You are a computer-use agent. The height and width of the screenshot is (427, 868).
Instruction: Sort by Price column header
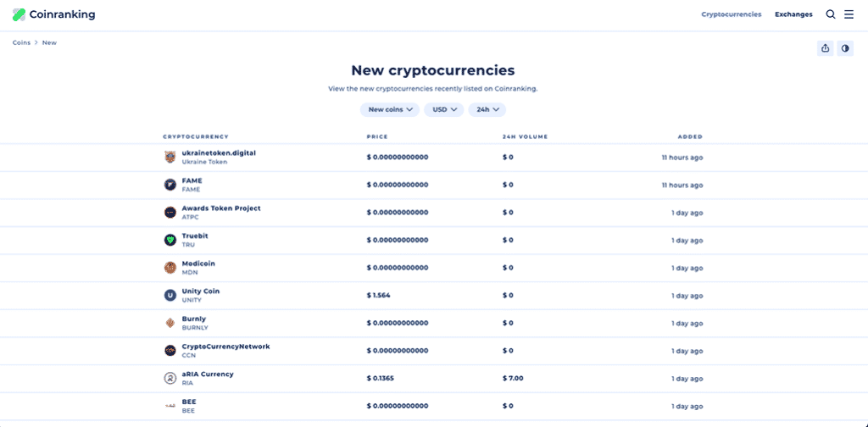point(377,136)
